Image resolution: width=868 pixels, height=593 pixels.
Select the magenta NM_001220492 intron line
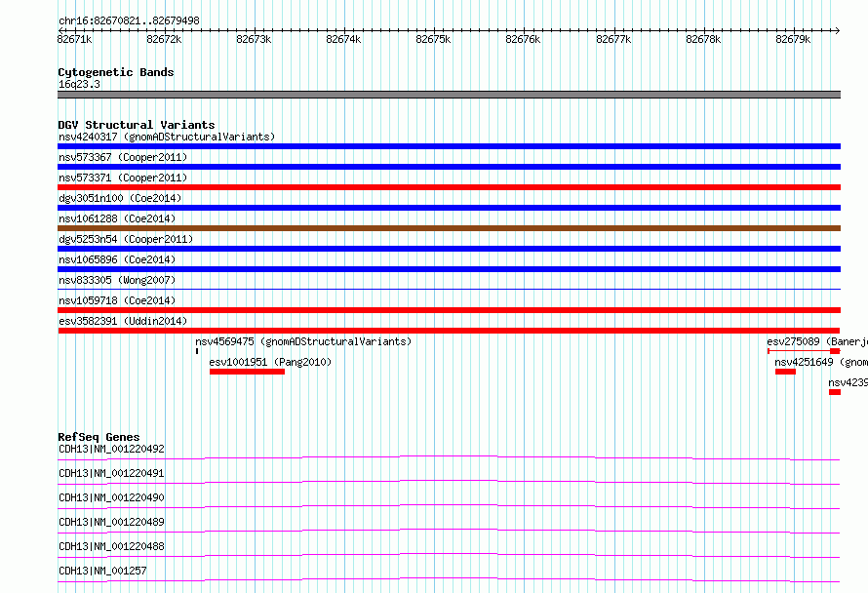[x=449, y=457]
